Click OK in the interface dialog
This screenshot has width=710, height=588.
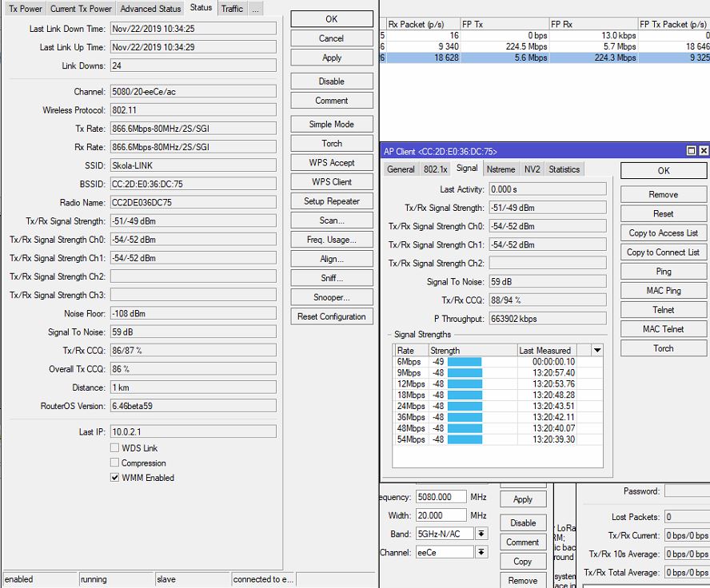click(332, 19)
